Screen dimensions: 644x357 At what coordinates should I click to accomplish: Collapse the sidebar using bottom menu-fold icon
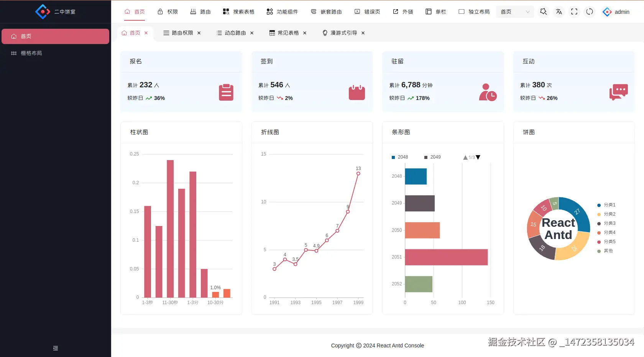[x=56, y=348]
